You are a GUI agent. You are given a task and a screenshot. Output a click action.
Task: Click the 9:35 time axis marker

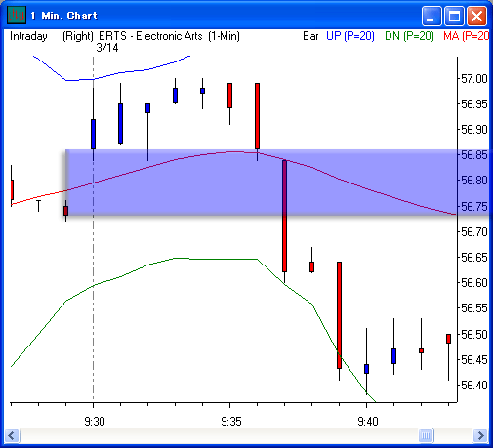pyautogui.click(x=231, y=422)
